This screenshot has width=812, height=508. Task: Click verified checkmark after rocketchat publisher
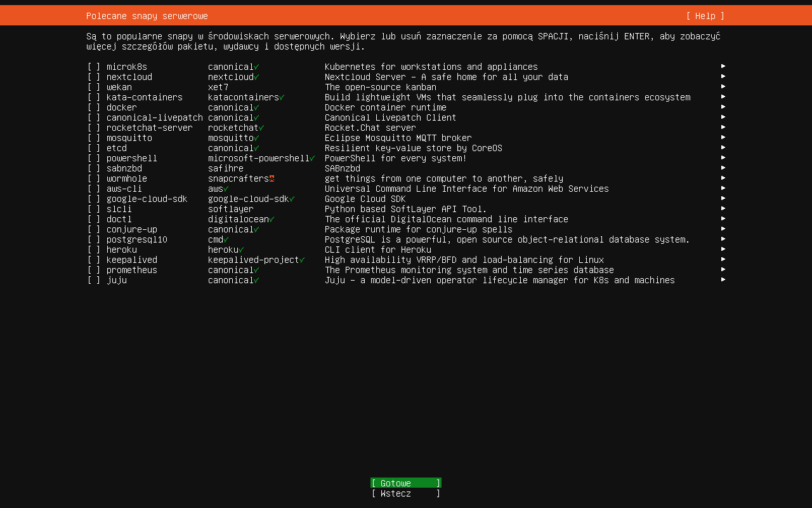click(261, 128)
